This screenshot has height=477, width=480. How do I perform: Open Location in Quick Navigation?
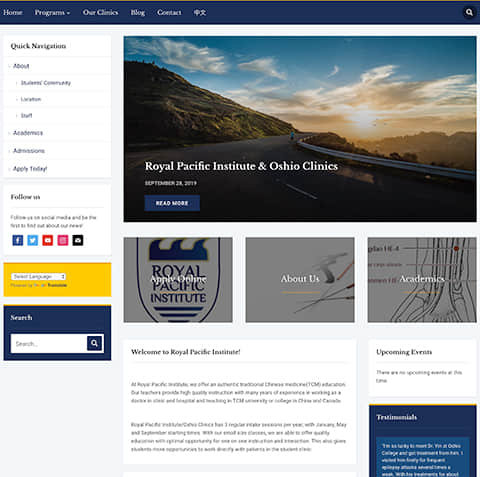31,99
